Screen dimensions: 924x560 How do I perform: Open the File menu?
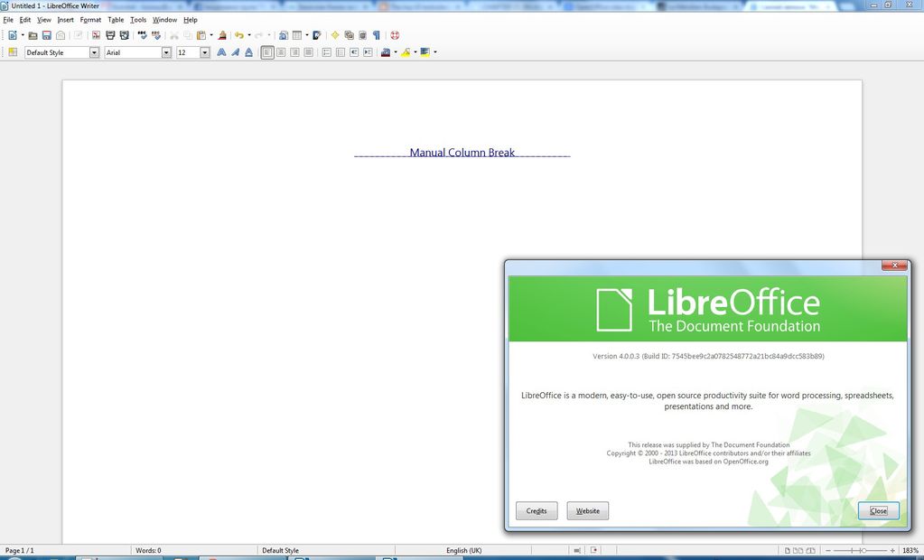point(8,20)
